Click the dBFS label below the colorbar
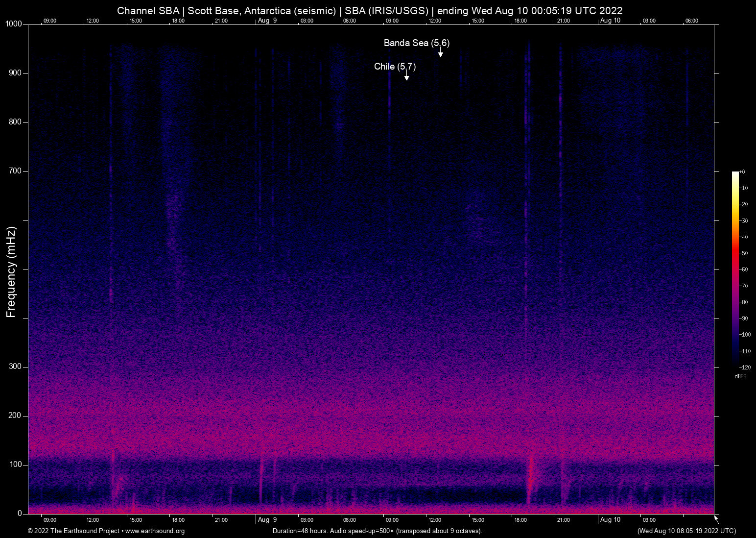 tap(740, 376)
